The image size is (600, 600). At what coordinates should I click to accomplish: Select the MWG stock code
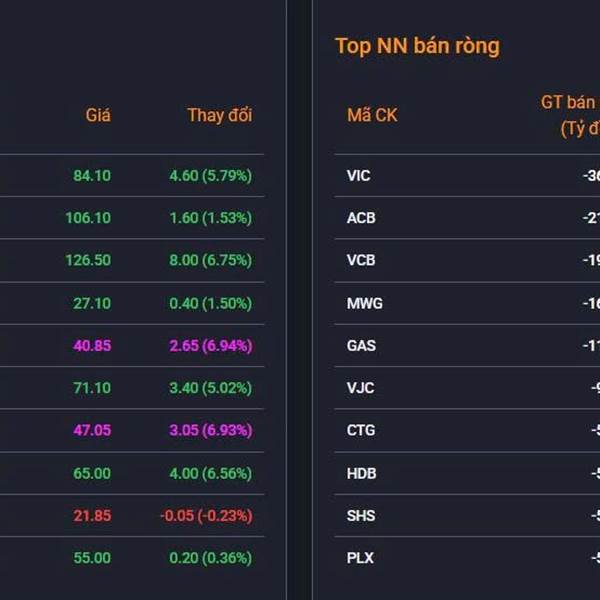(x=364, y=303)
